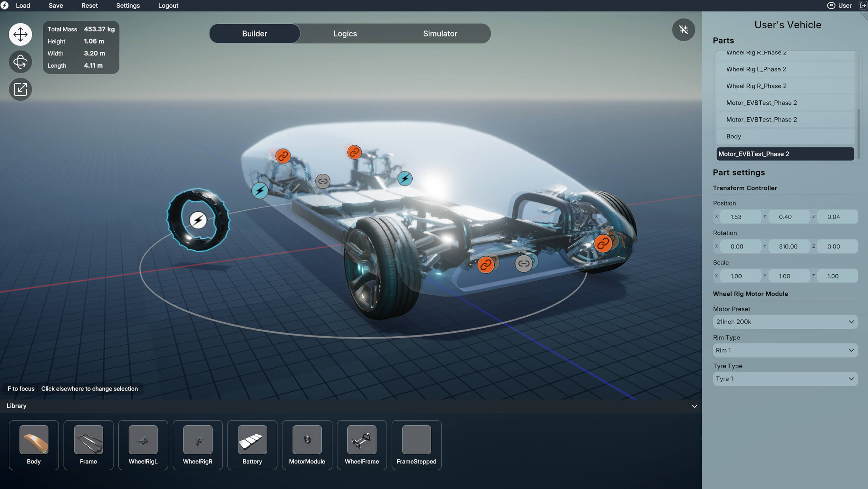Click the orange link connector on rear wheel
This screenshot has height=489, width=868.
pyautogui.click(x=603, y=242)
